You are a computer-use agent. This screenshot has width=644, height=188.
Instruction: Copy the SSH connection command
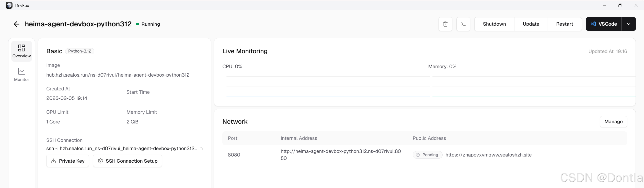click(x=201, y=149)
